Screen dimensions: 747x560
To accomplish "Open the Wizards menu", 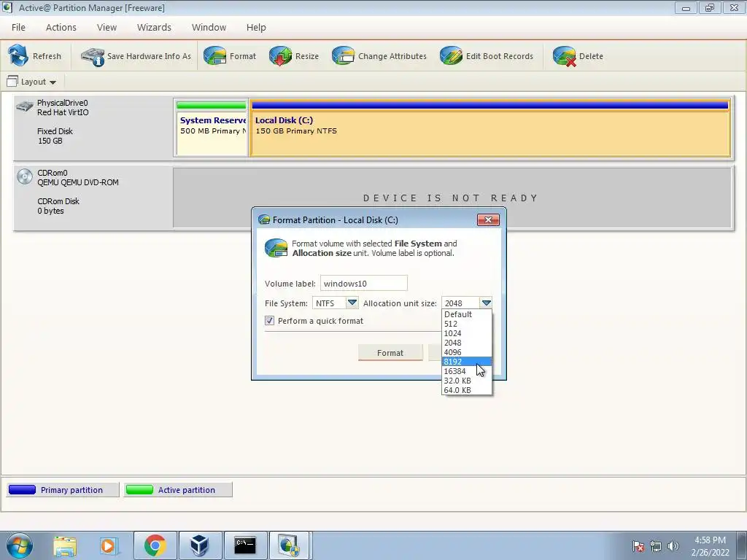I will (x=154, y=28).
